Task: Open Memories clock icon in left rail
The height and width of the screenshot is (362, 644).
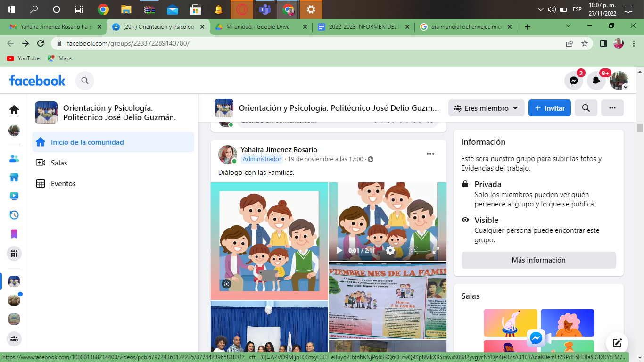Action: 14,215
